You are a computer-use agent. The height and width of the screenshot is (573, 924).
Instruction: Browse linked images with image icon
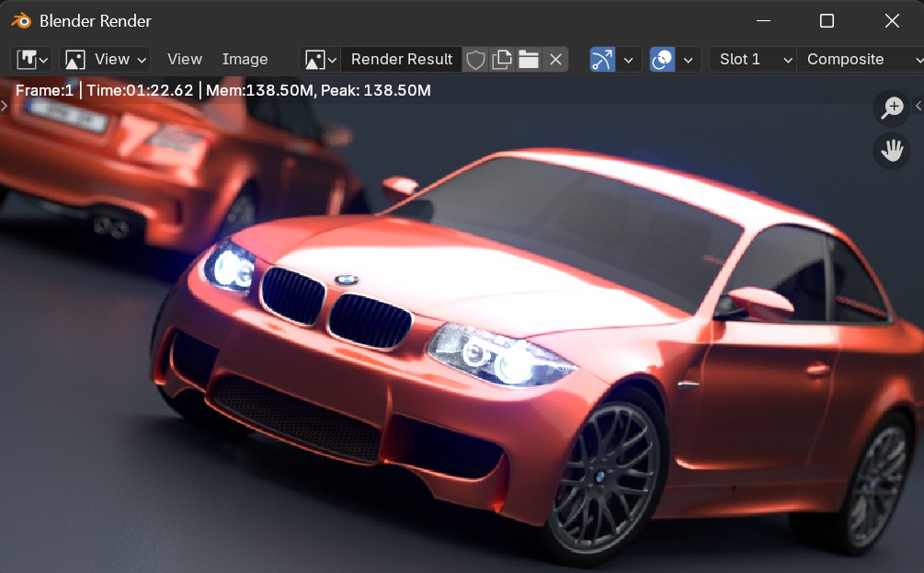[x=320, y=60]
